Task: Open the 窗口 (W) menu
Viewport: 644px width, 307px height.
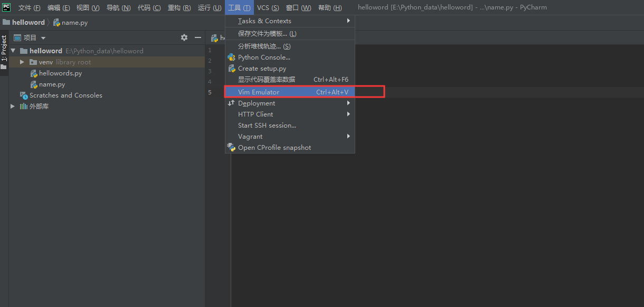Action: [x=299, y=8]
